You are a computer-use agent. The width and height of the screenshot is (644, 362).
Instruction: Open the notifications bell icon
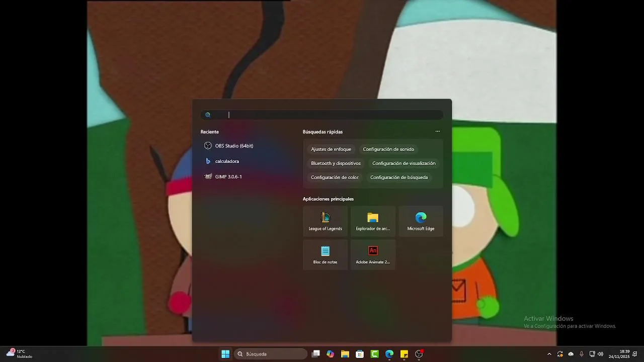point(635,354)
